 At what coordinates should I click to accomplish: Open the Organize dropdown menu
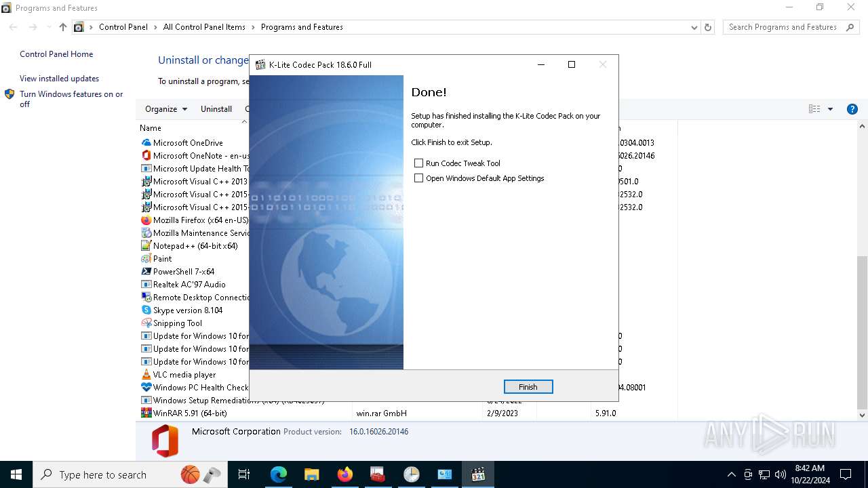[x=166, y=109]
